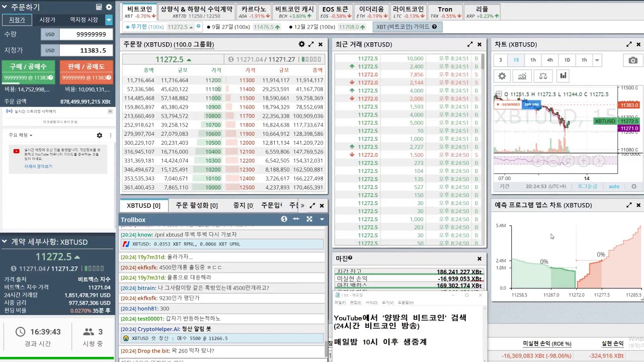Screen dimensions: 644x362
Task: Select the 1D chart interval
Action: [x=567, y=60]
